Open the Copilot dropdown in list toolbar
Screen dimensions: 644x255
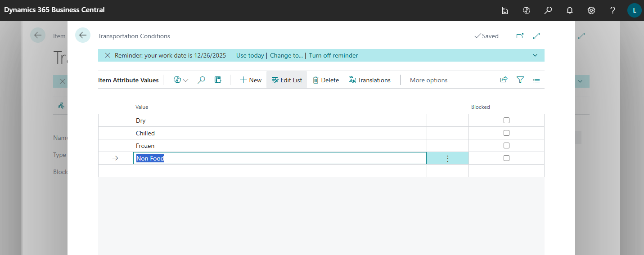(181, 80)
